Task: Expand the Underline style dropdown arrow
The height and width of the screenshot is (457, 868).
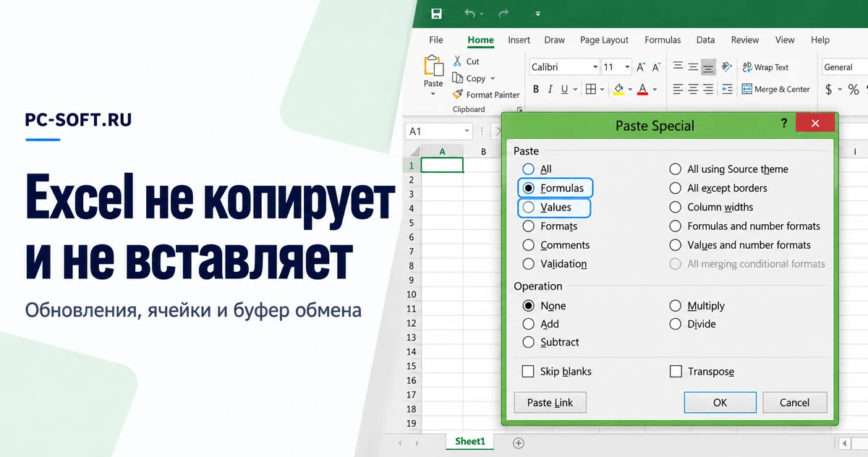Action: 575,90
